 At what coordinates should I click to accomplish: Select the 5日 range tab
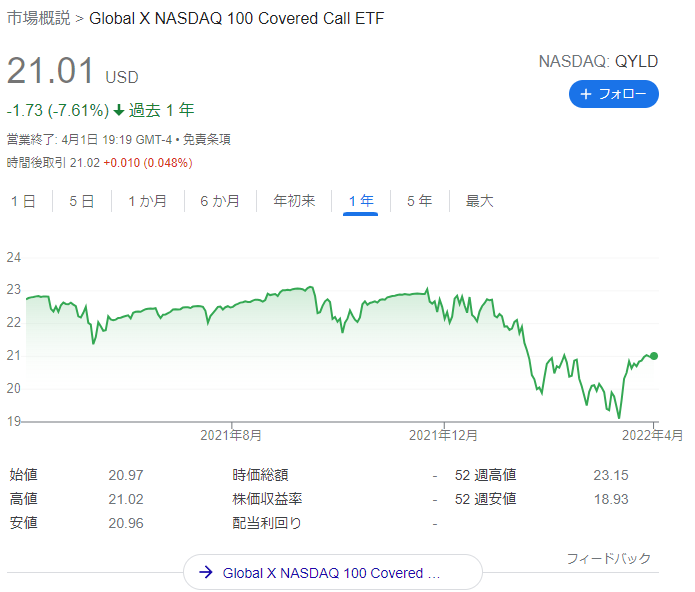82,201
